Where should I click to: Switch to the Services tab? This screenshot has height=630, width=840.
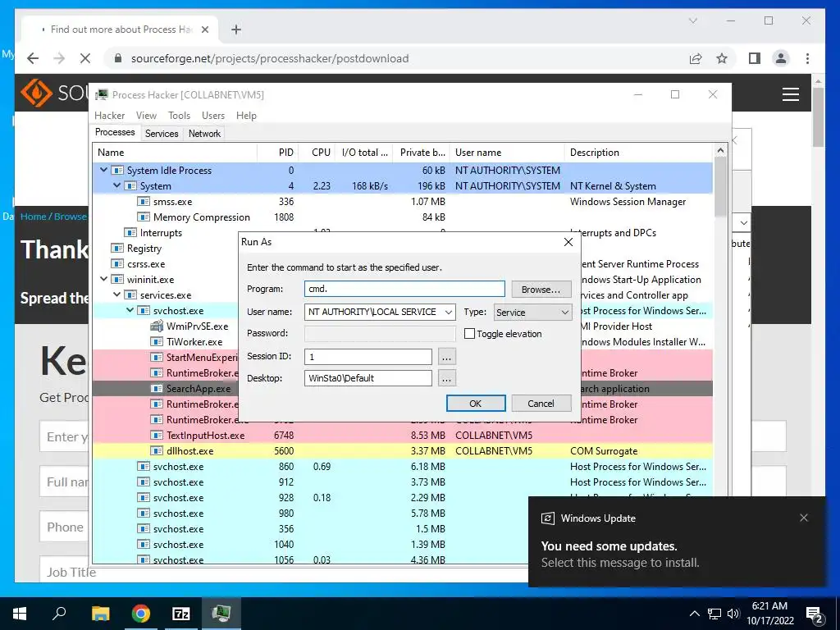162,134
